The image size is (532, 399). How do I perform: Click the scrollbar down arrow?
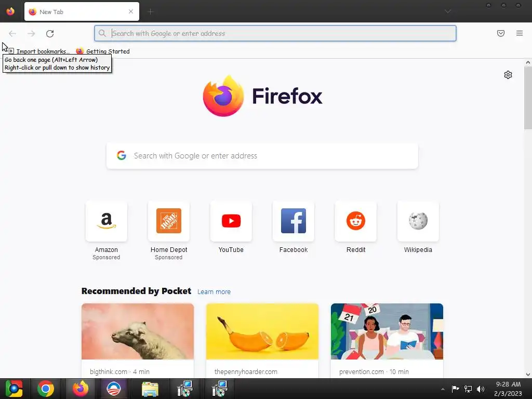tap(528, 375)
